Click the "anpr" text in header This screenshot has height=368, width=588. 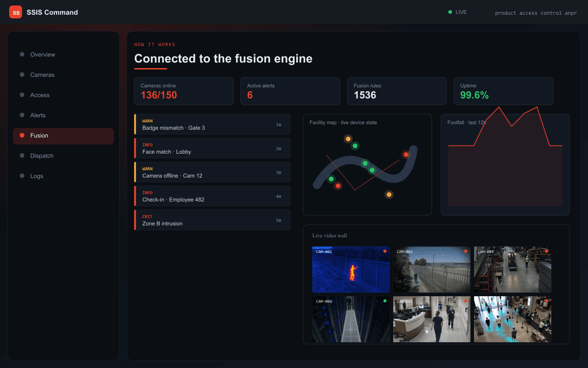click(571, 13)
